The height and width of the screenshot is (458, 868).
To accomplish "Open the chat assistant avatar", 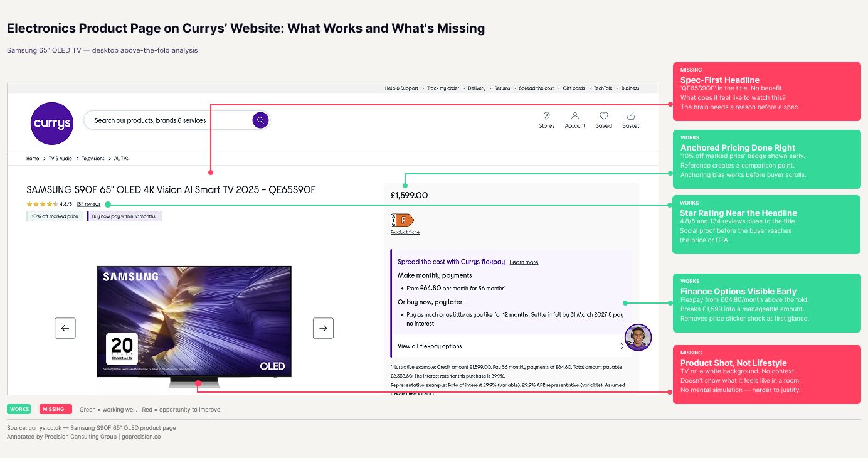I will point(638,338).
